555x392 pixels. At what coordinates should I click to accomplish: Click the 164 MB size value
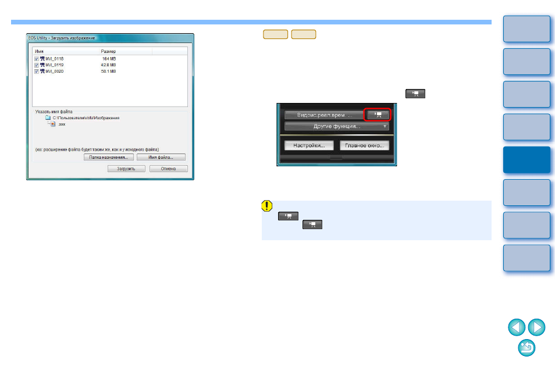(109, 59)
